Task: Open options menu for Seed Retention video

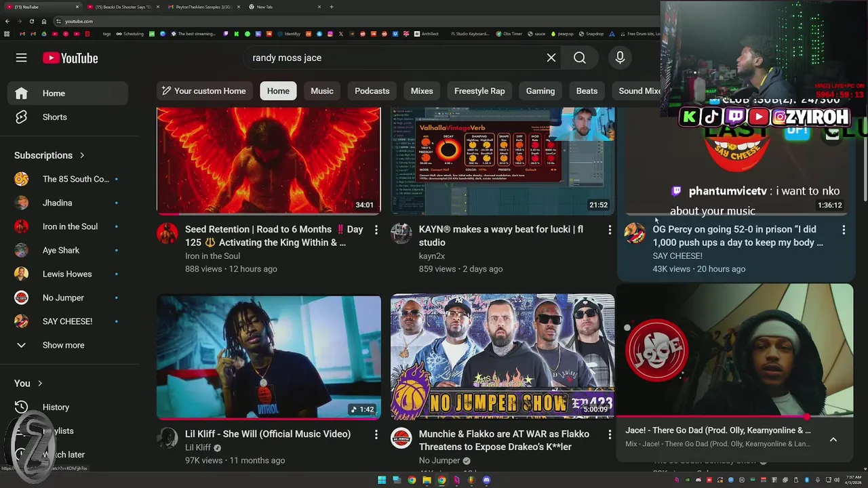Action: click(x=376, y=230)
